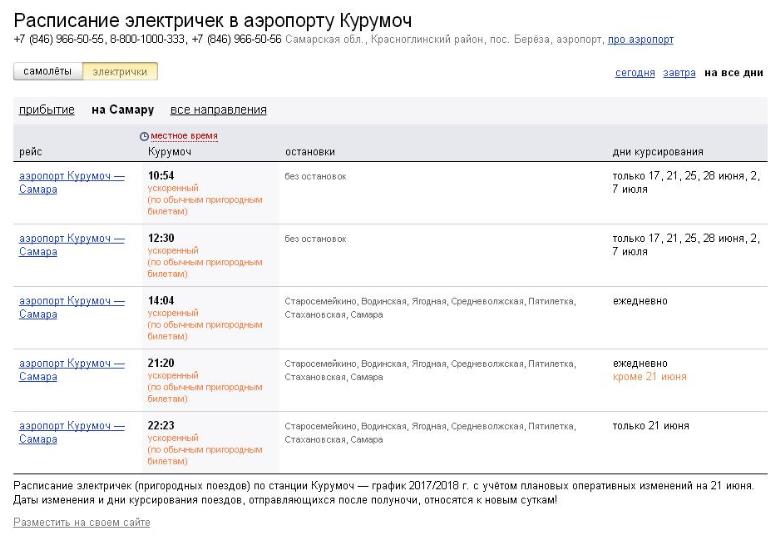Open the route link for the 21:20 train
Image resolution: width=780 pixels, height=553 pixels.
coord(71,369)
